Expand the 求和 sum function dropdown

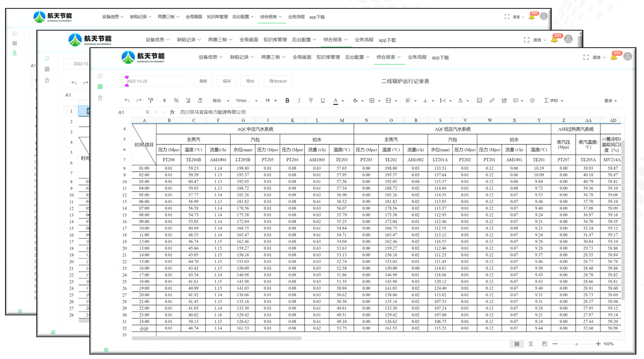(x=562, y=101)
